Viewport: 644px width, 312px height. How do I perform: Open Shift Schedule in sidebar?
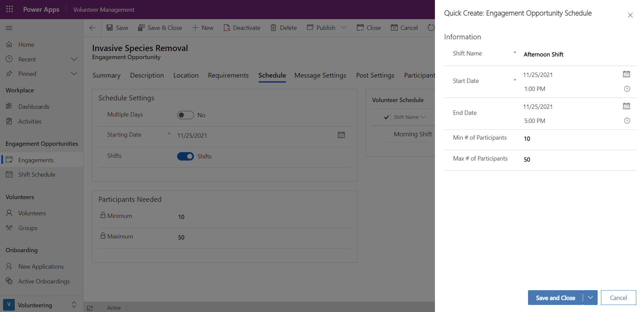point(42,175)
